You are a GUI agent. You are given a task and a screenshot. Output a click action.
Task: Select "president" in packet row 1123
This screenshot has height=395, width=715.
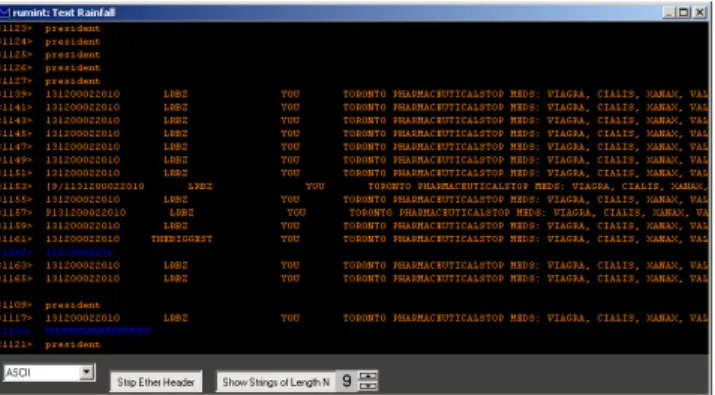[x=73, y=28]
